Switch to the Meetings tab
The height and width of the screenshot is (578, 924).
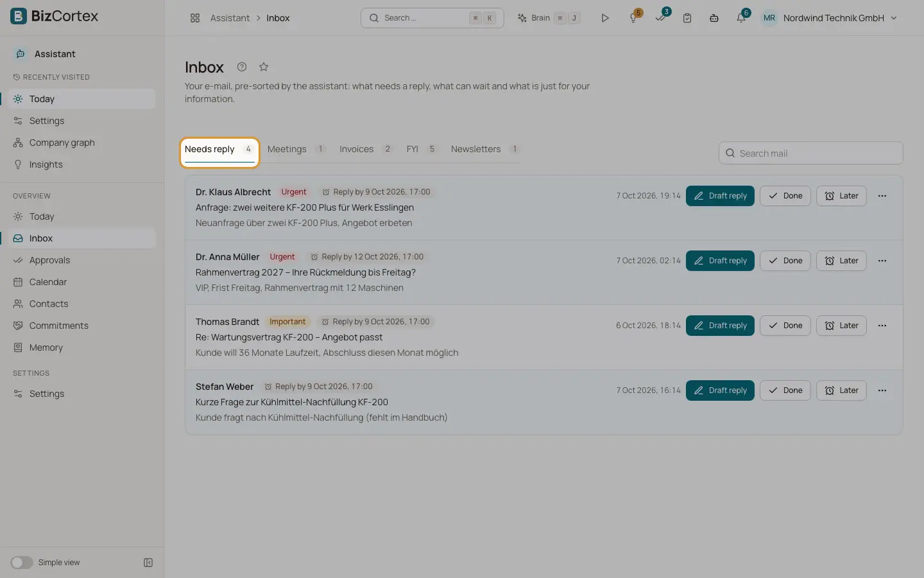(296, 149)
